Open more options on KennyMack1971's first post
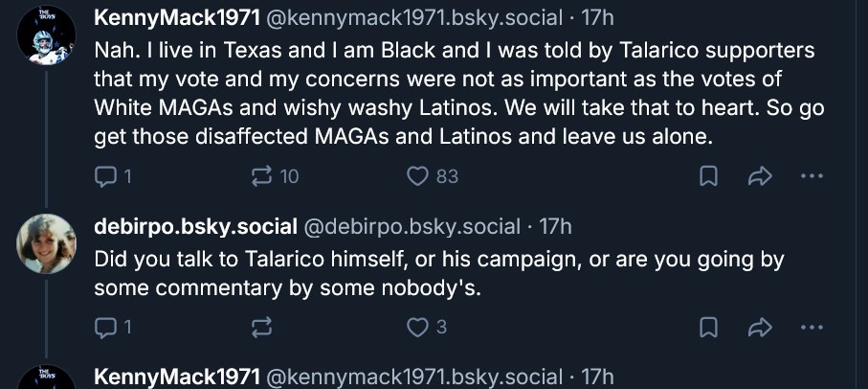Screen dimensions: 868x389 (811, 176)
